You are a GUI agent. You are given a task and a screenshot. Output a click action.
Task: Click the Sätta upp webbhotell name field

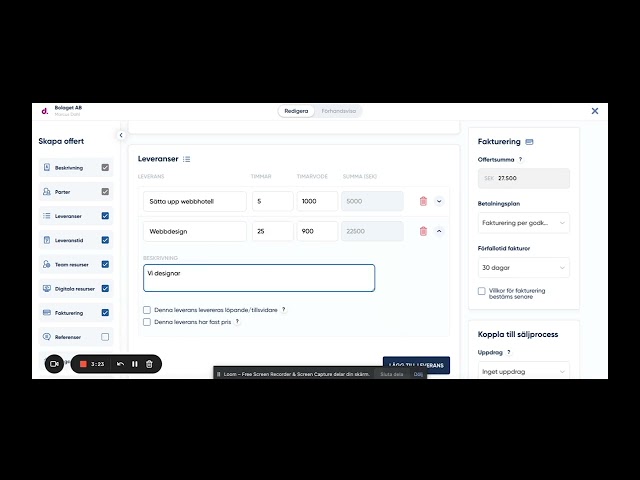pos(195,201)
